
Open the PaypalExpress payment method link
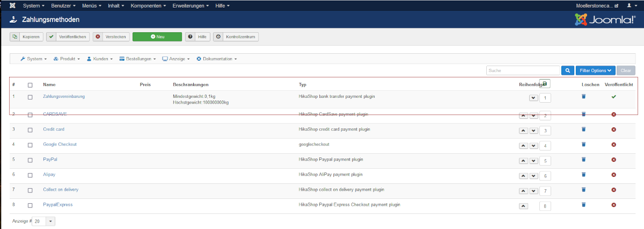point(58,205)
